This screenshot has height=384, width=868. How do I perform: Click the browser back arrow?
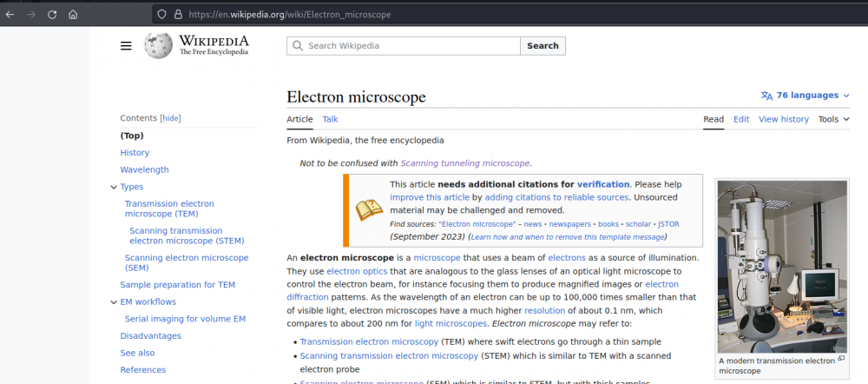[10, 15]
